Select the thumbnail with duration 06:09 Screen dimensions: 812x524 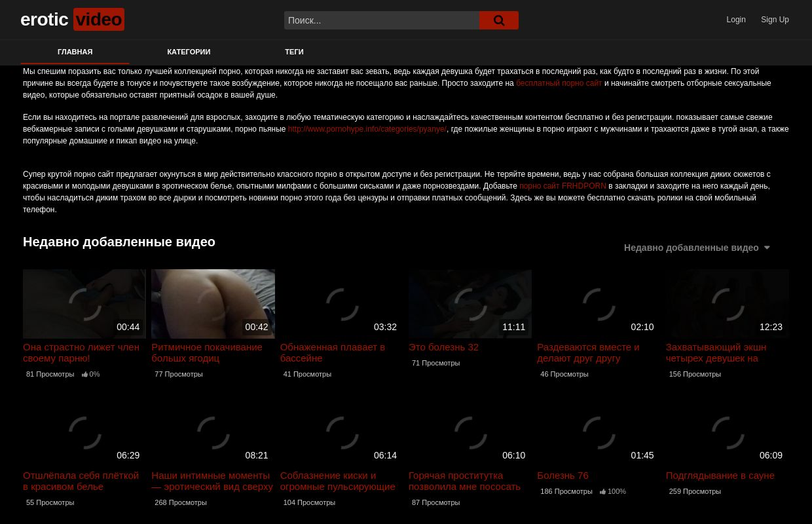(727, 432)
